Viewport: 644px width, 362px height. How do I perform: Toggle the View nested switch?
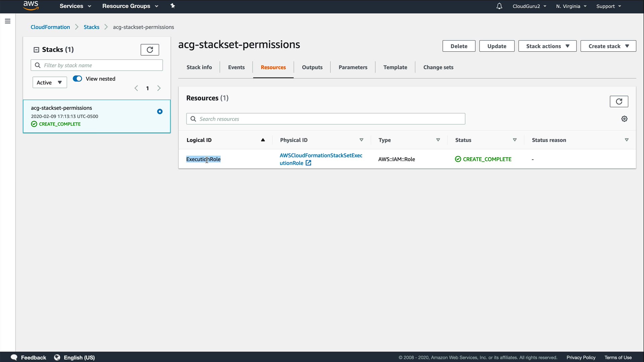77,78
